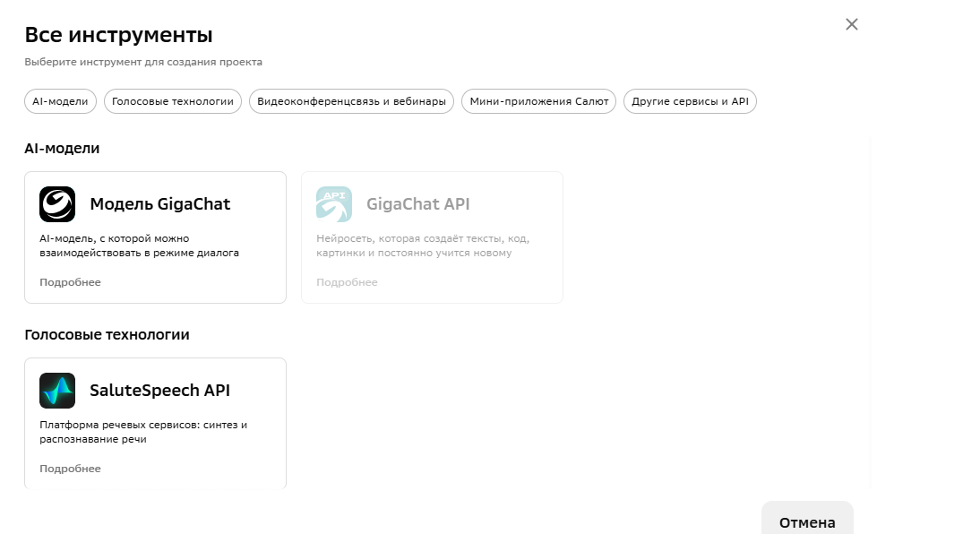Click the description 'Нейросеть, которая создаёт тексты'

coord(423,245)
